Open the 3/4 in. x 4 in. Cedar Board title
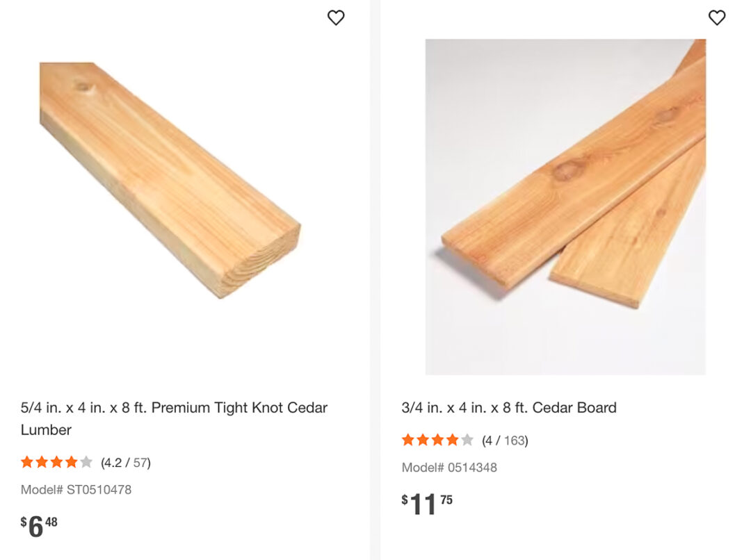 click(509, 408)
